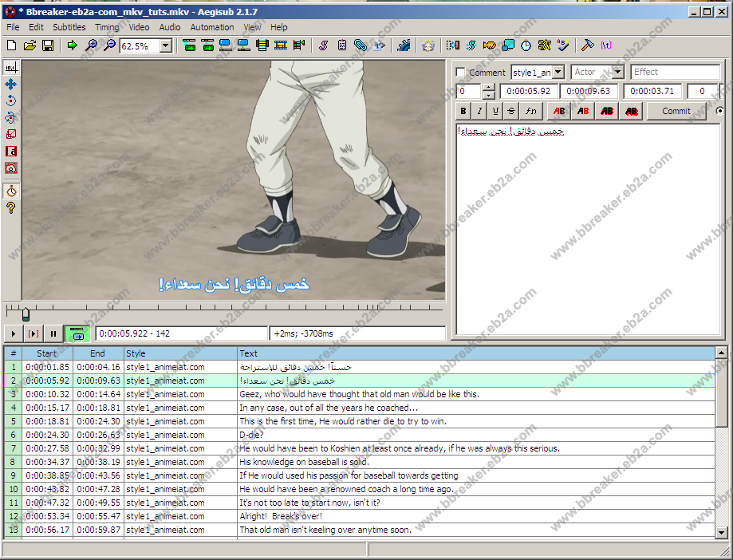Click the Zoom video in magnifier
The width and height of the screenshot is (733, 560).
coord(92,45)
